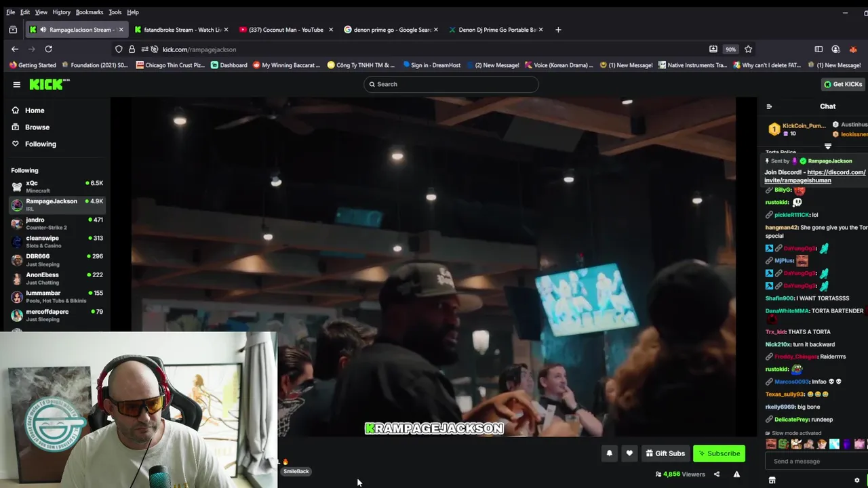Open the History menu
The height and width of the screenshot is (488, 868).
tap(61, 12)
